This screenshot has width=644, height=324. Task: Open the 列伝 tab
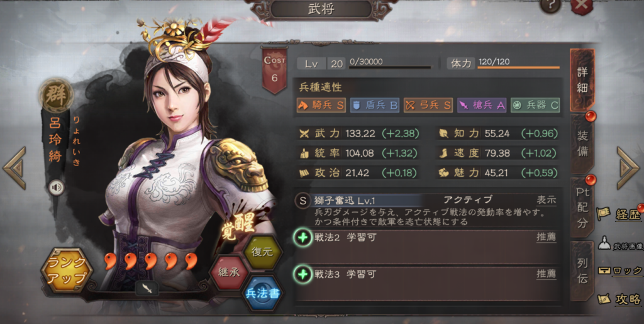pos(582,271)
